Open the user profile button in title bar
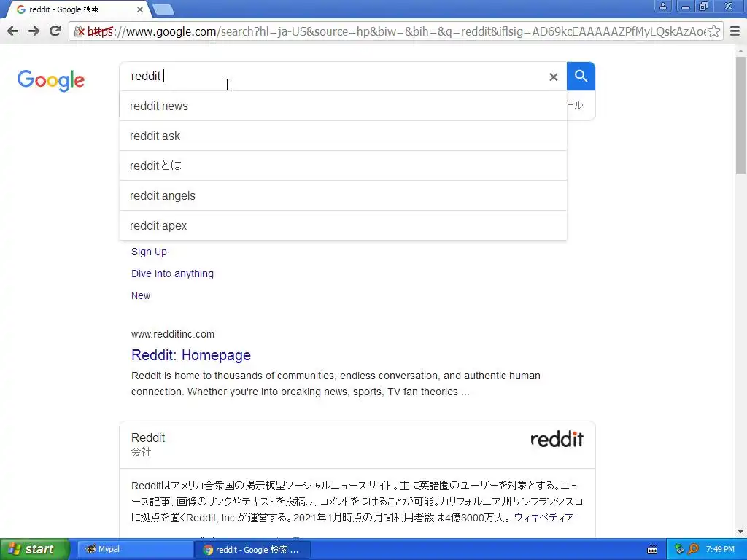This screenshot has width=747, height=560. point(662,6)
